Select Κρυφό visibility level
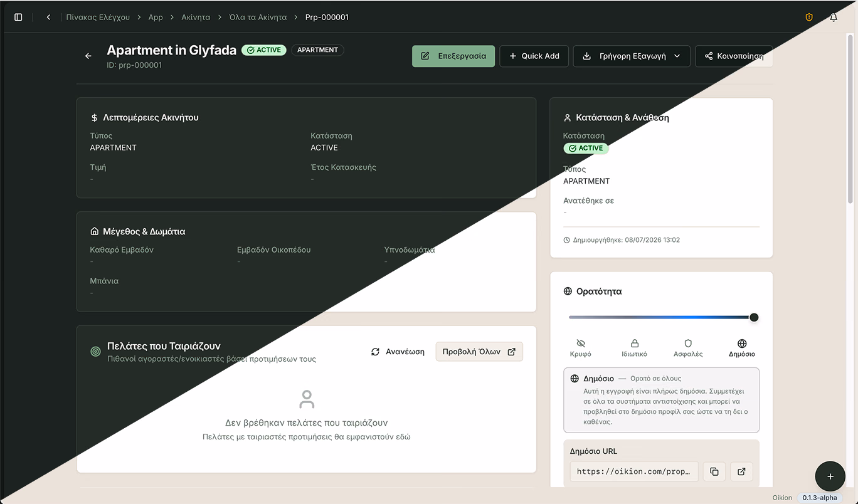Viewport: 858px width, 504px height. tap(580, 348)
